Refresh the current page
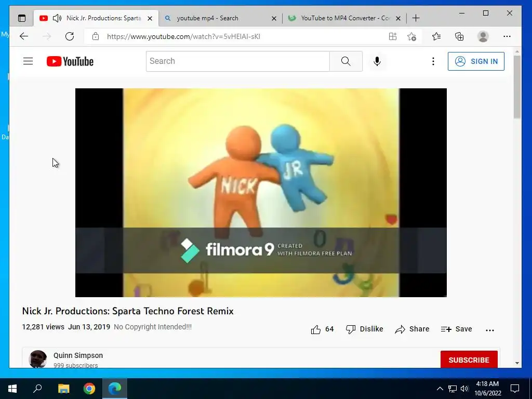The height and width of the screenshot is (399, 532). pyautogui.click(x=70, y=36)
